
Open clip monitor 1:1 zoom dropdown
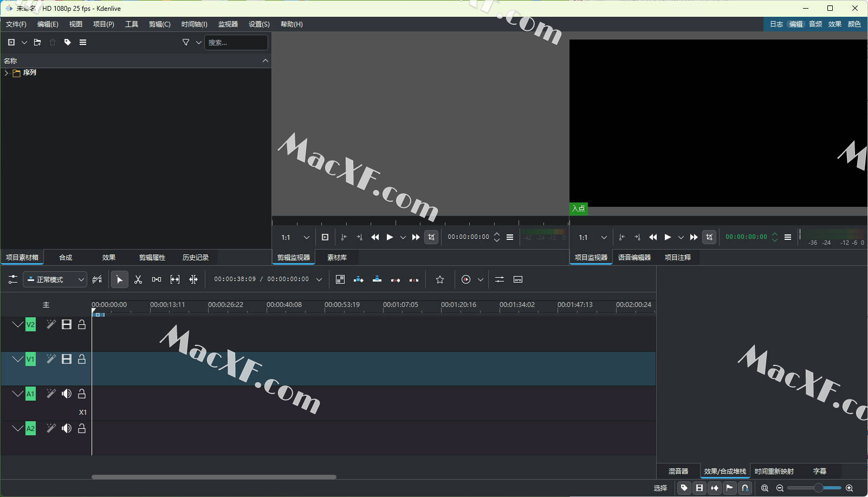click(x=295, y=237)
